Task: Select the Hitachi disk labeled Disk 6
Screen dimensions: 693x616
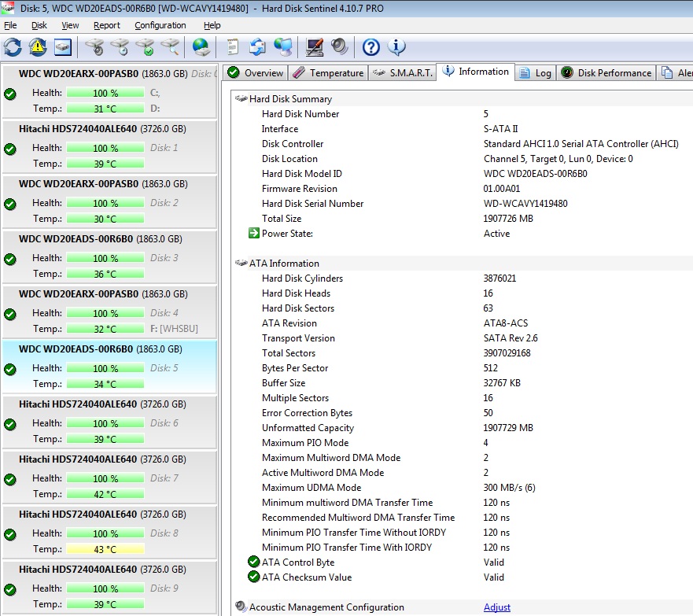Action: point(109,422)
